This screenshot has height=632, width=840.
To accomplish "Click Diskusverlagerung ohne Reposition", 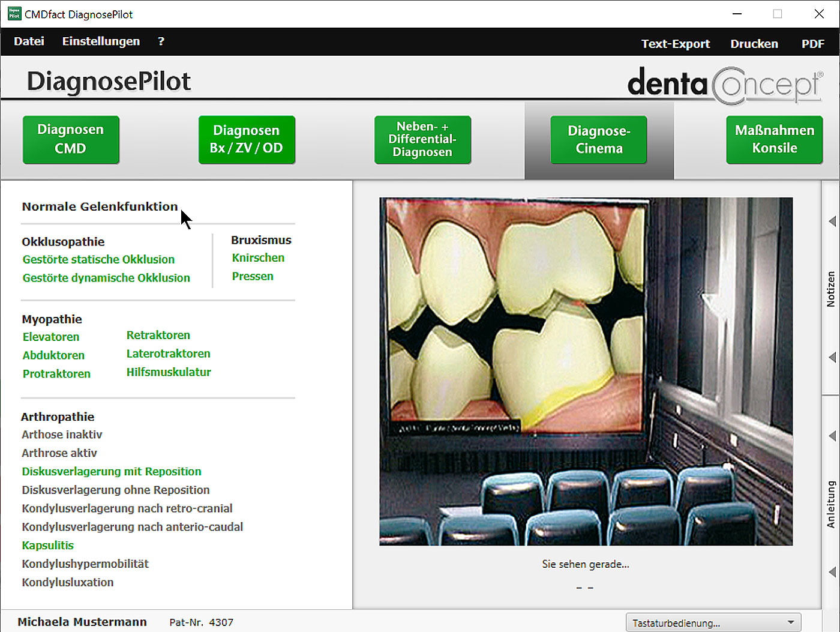I will pos(116,490).
